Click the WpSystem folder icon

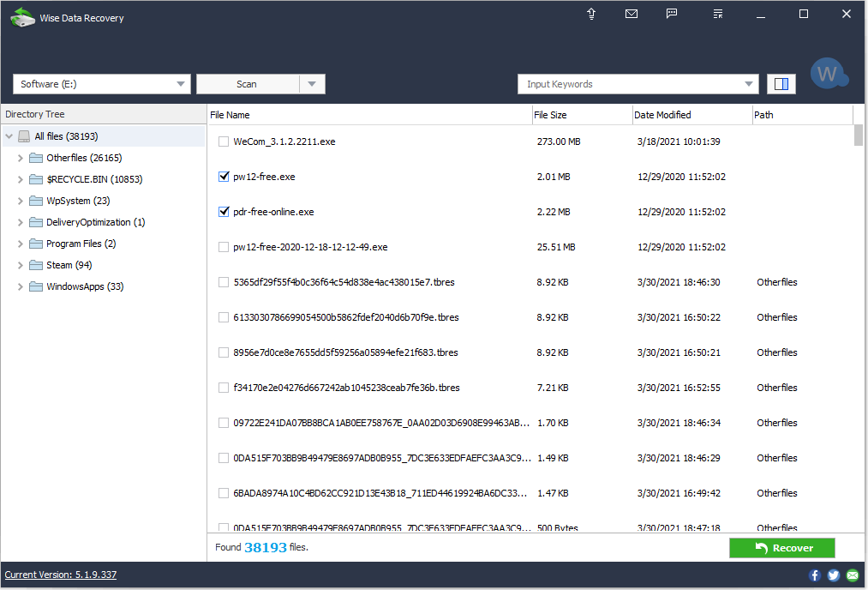[36, 201]
